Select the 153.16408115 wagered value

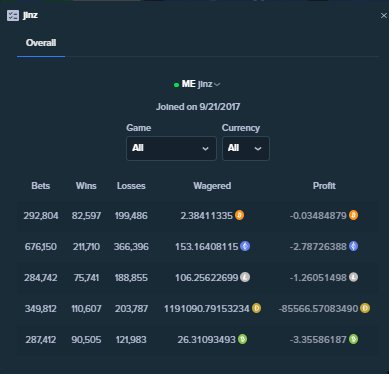pyautogui.click(x=207, y=247)
